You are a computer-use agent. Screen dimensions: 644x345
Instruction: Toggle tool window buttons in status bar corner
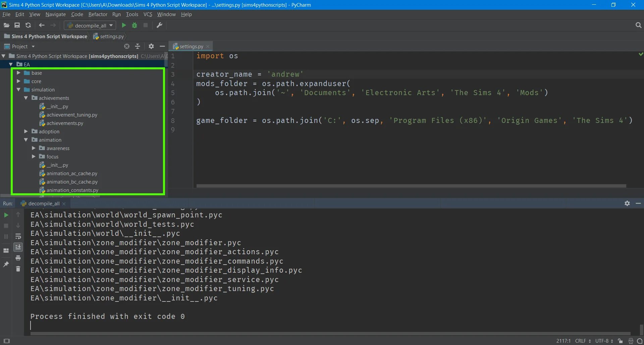tap(6, 341)
